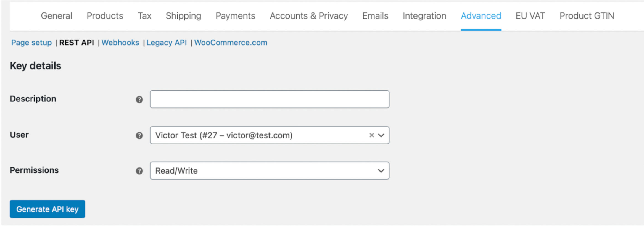
Task: Open the Emails settings tab
Action: pyautogui.click(x=375, y=16)
